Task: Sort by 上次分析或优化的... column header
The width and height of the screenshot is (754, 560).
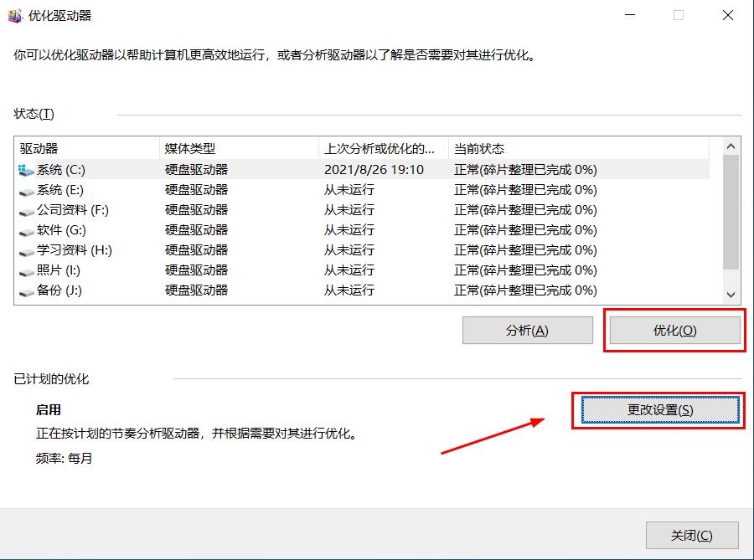Action: [383, 148]
